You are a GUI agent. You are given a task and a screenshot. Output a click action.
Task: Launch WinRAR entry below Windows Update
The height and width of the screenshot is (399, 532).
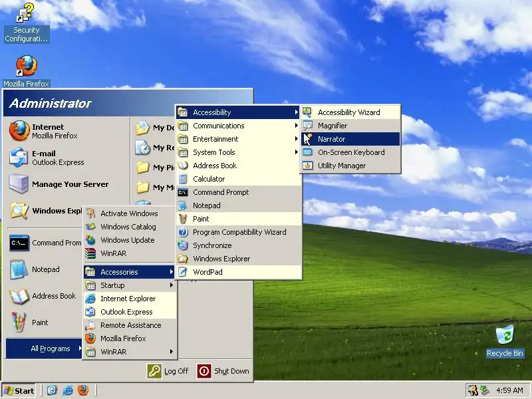[x=130, y=253]
